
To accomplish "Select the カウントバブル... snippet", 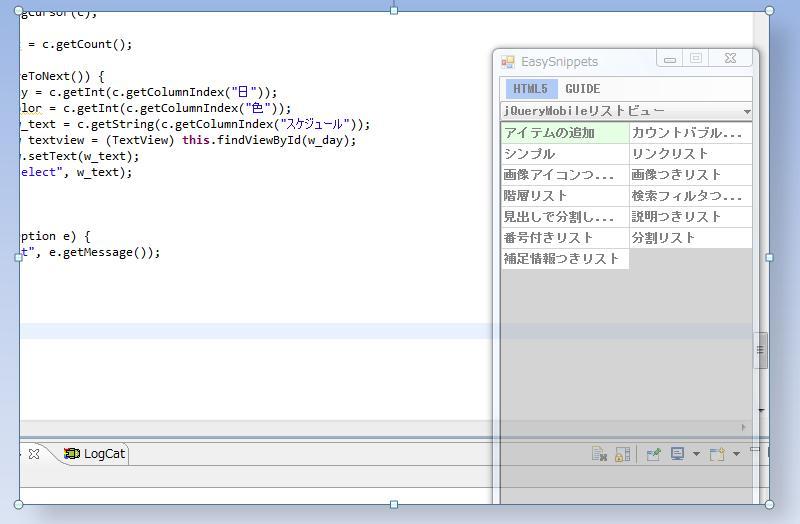I will tap(690, 133).
